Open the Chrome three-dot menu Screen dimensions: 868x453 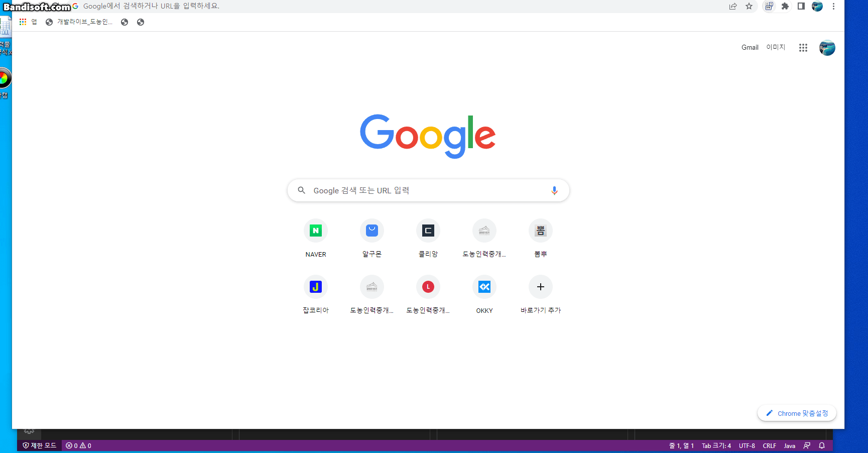pyautogui.click(x=833, y=7)
